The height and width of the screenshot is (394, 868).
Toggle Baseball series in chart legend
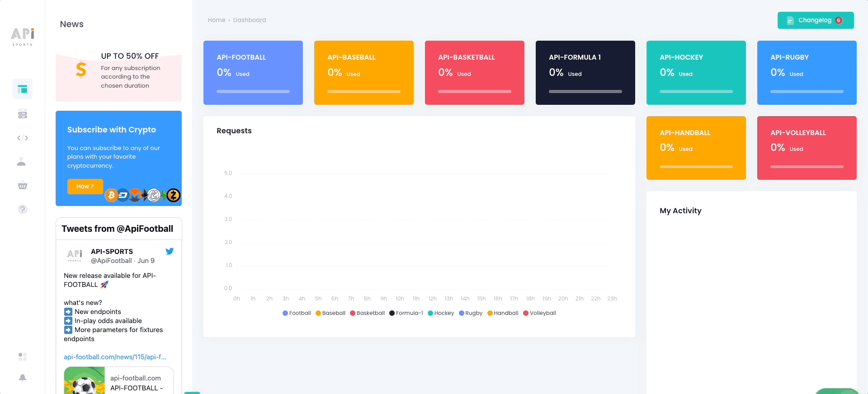pyautogui.click(x=330, y=313)
